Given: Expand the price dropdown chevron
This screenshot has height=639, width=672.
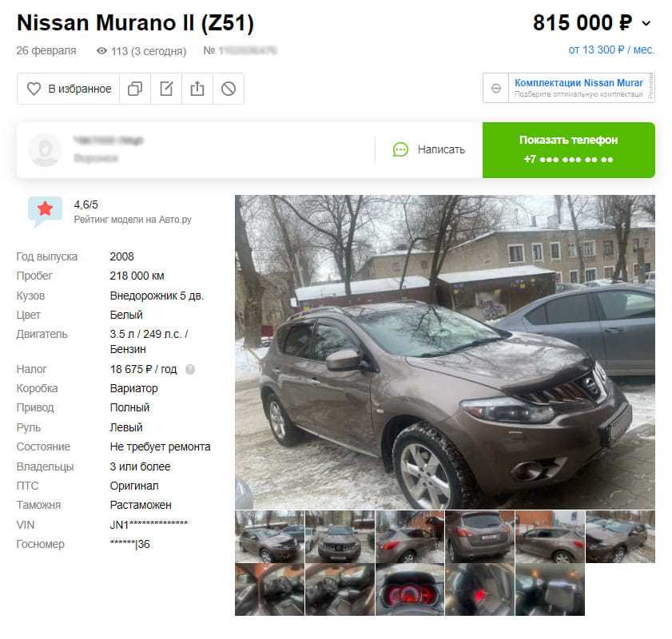Looking at the screenshot, I should 646,23.
